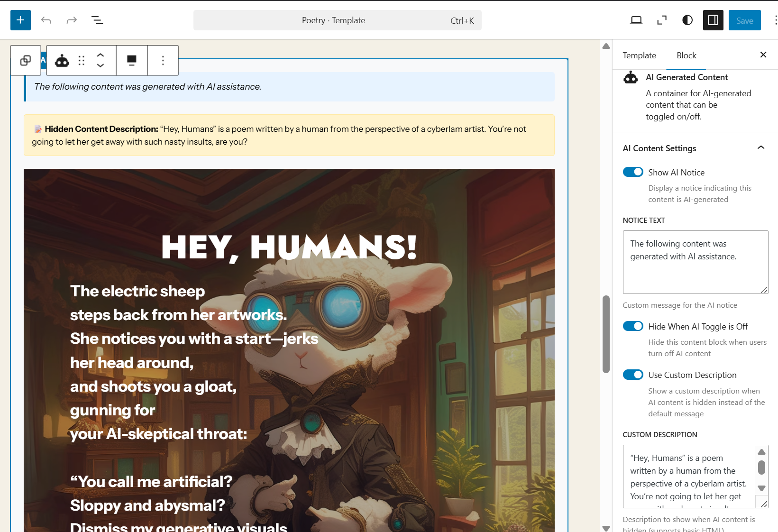Click into the Notice Text field

[695, 262]
